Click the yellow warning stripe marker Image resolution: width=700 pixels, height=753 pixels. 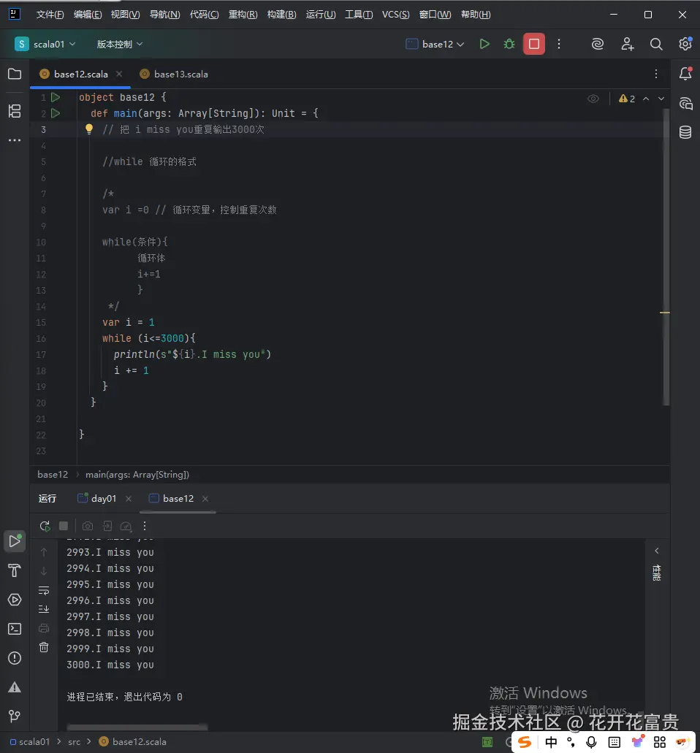[x=665, y=313]
